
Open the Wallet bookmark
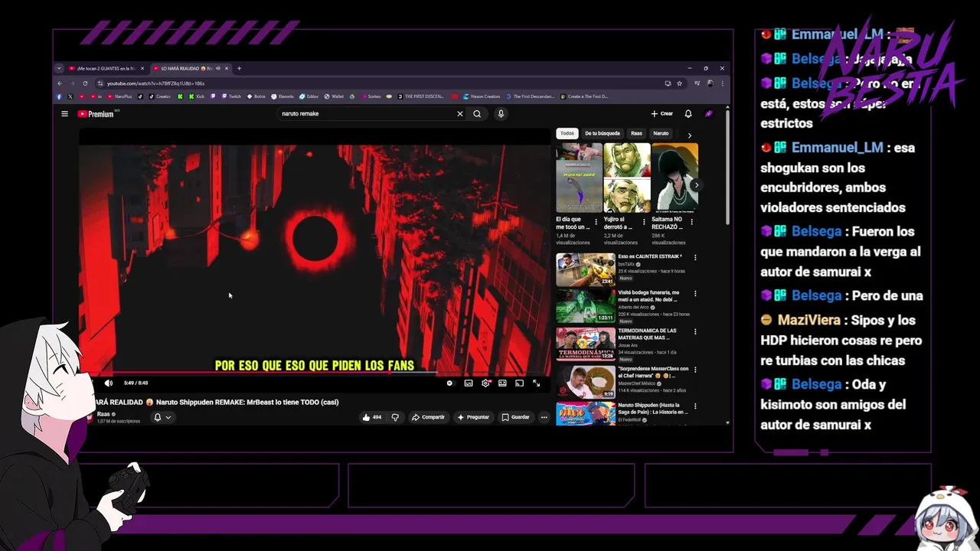point(333,96)
